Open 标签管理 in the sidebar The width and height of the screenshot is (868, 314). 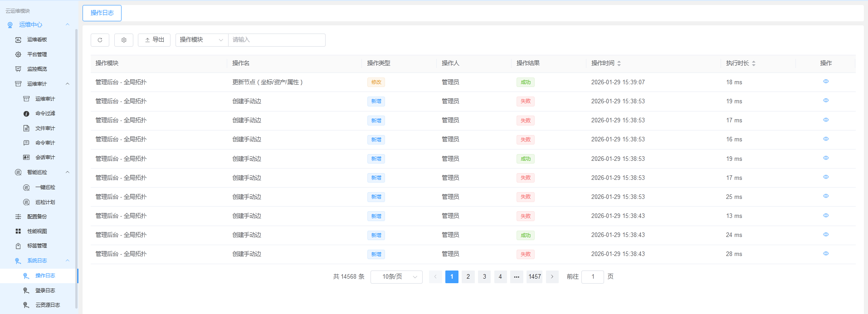[x=37, y=246]
